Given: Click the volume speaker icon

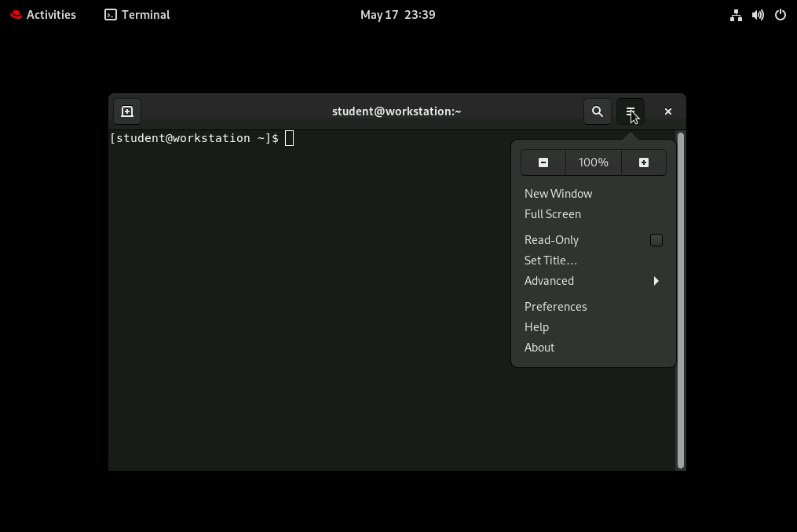Looking at the screenshot, I should [x=758, y=15].
